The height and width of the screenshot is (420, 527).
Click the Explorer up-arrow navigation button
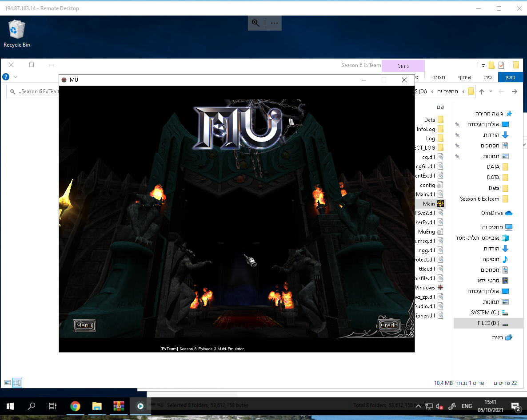pos(482,91)
